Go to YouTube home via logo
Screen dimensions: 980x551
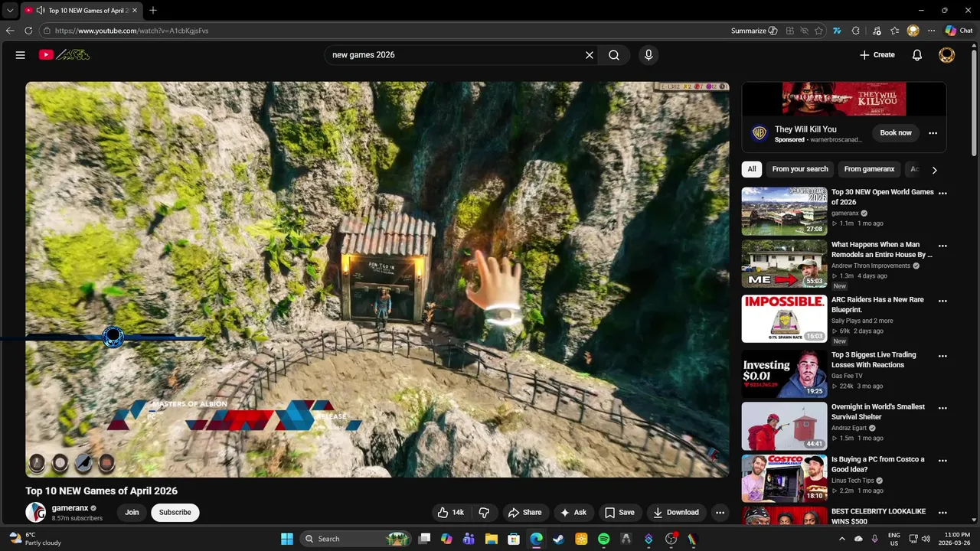(64, 55)
